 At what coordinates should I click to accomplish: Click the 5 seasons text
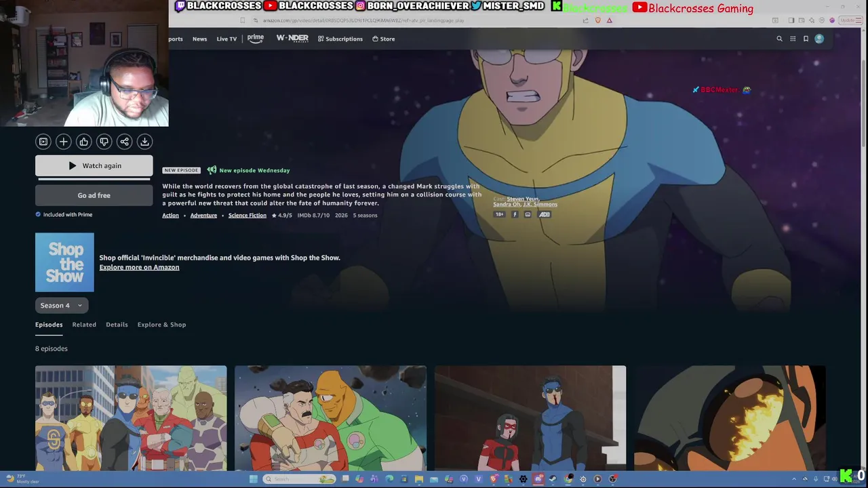365,216
